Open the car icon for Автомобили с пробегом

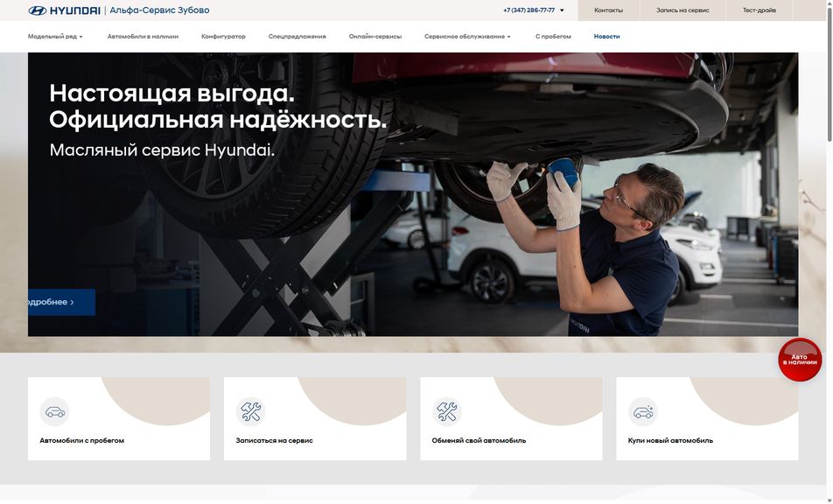pos(55,411)
